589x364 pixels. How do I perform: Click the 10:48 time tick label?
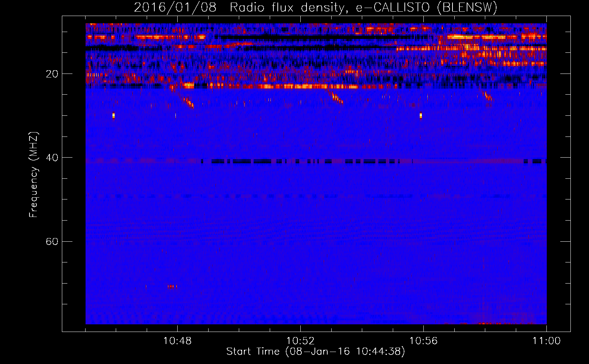[x=177, y=341]
